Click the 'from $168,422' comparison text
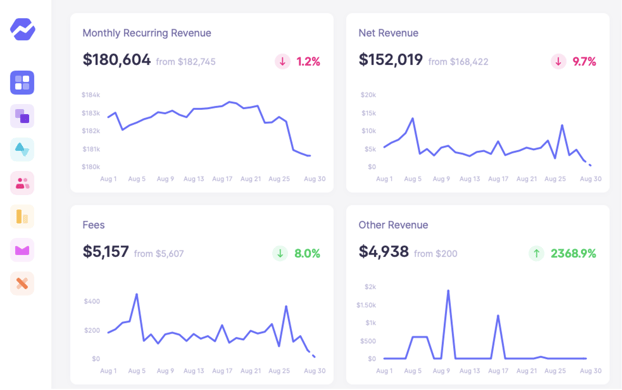 click(458, 62)
